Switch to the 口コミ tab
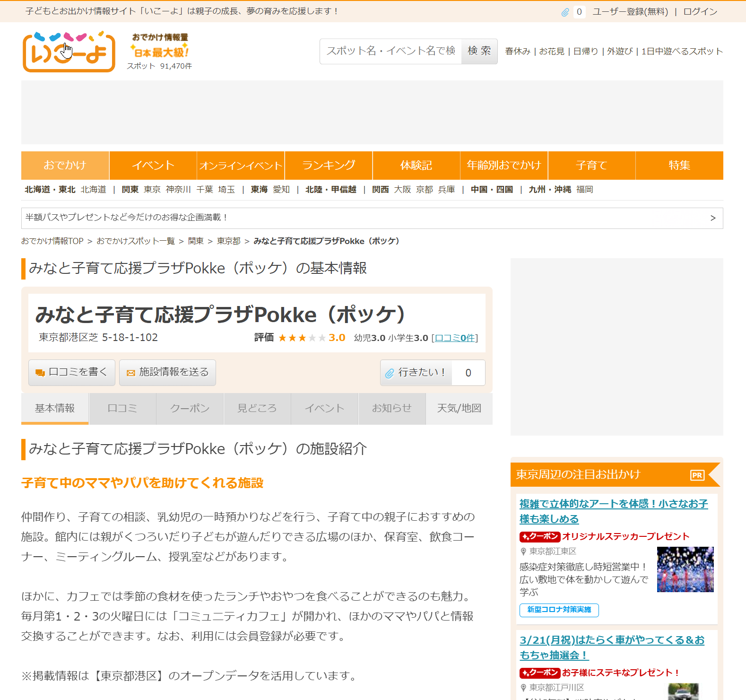Image resolution: width=746 pixels, height=700 pixels. 122,409
